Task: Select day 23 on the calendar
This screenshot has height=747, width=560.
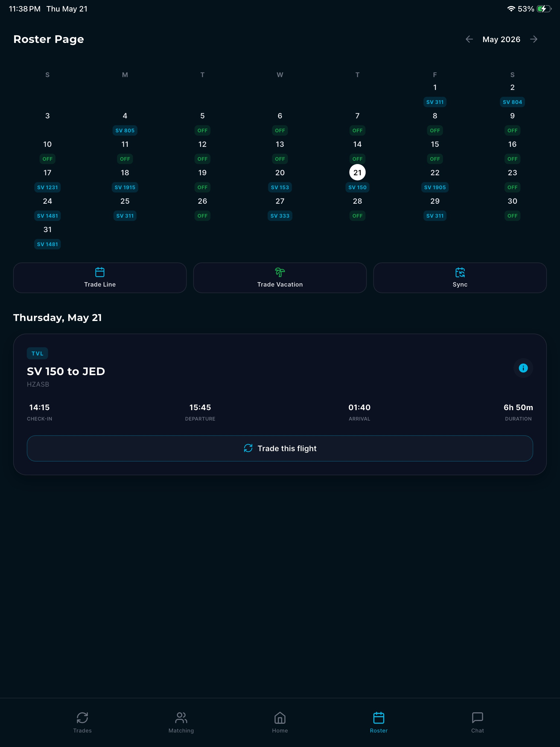Action: point(512,173)
